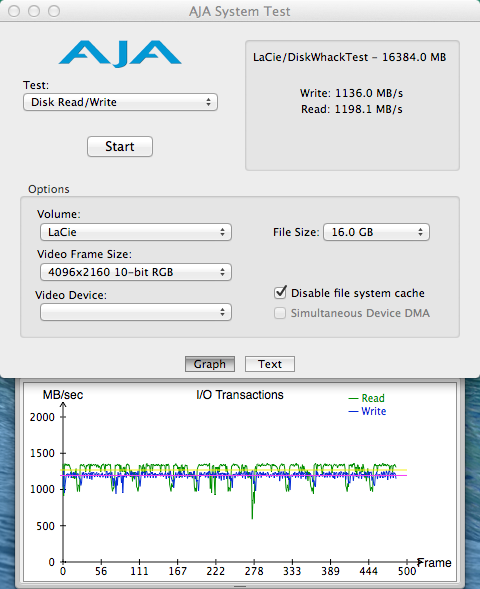This screenshot has width=480, height=589.
Task: Click the 56 frame mark on the horizontal axis
Action: tap(101, 571)
